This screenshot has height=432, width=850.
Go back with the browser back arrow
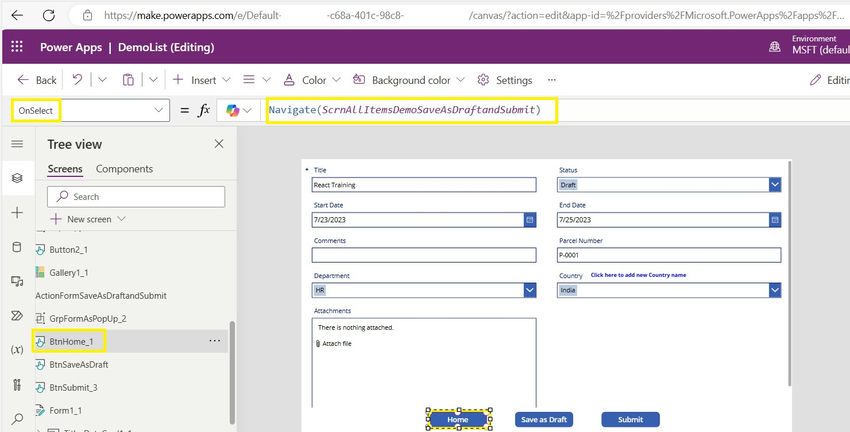click(x=17, y=15)
